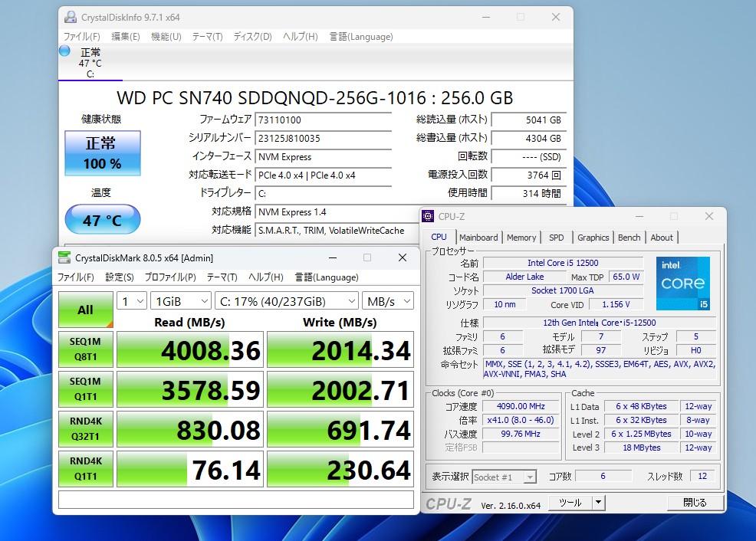Switch to the Graphics tab in CPU-Z

coord(593,238)
